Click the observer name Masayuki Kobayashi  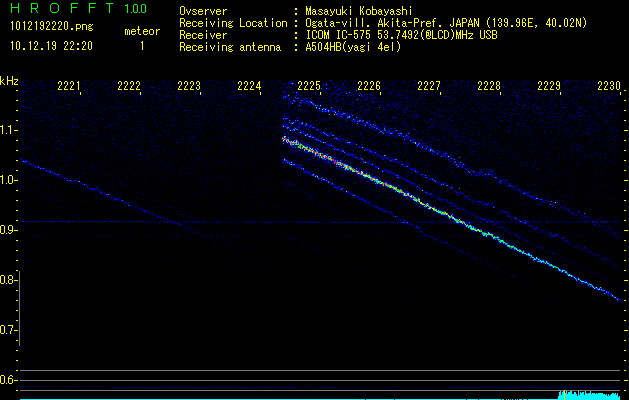coord(359,11)
